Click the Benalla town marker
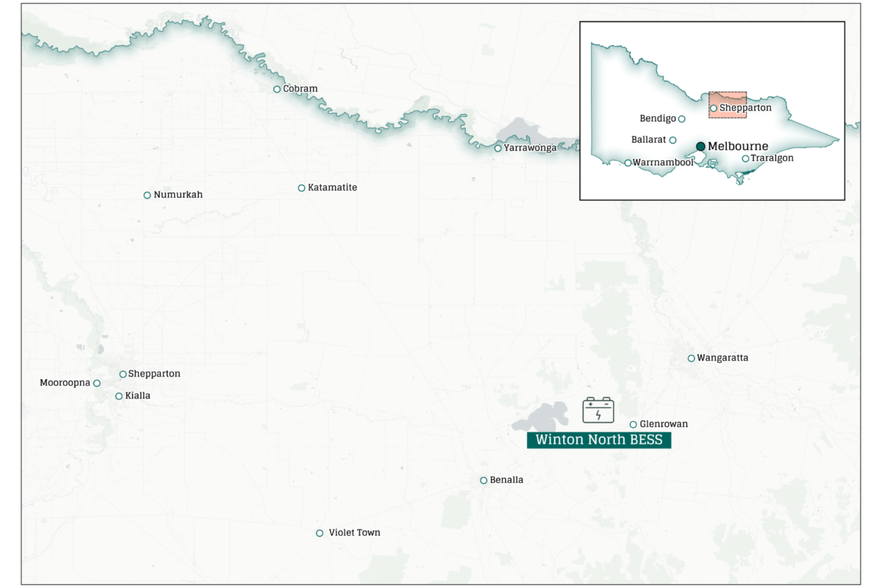This screenshot has width=882, height=588. tap(484, 481)
